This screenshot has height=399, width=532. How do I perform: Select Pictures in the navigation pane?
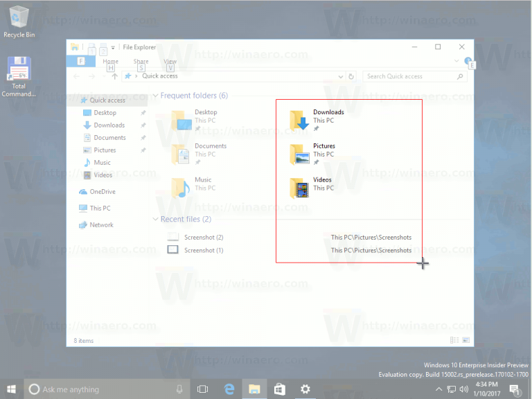pyautogui.click(x=105, y=150)
